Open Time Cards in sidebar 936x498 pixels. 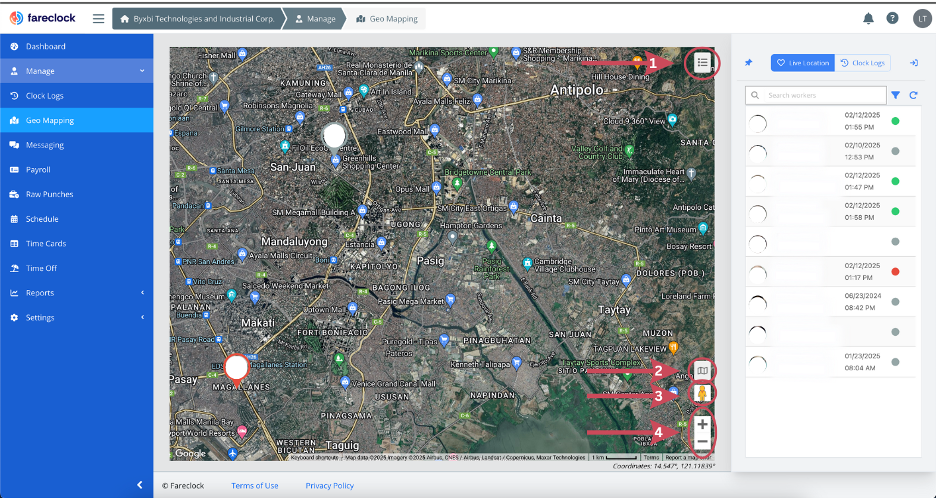pos(76,244)
